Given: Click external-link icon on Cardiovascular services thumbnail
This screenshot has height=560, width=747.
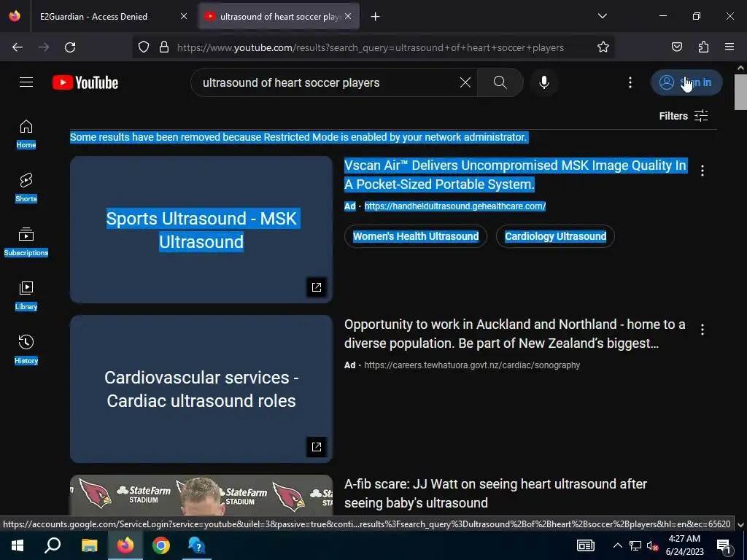Looking at the screenshot, I should point(317,447).
